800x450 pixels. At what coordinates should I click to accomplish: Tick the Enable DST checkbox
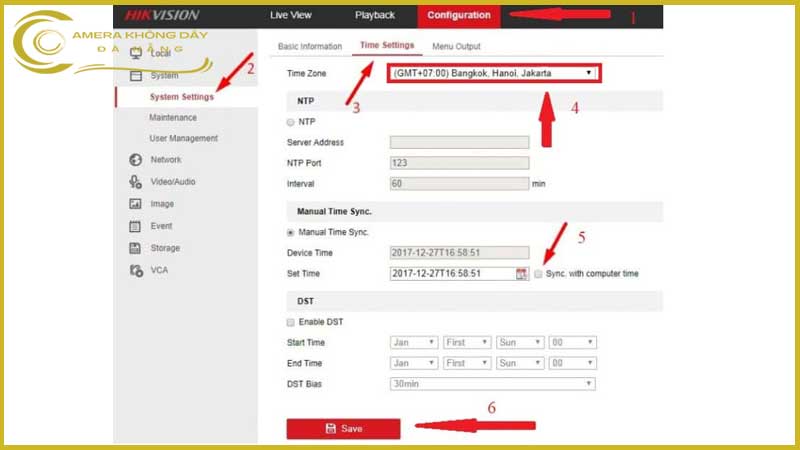pyautogui.click(x=291, y=322)
